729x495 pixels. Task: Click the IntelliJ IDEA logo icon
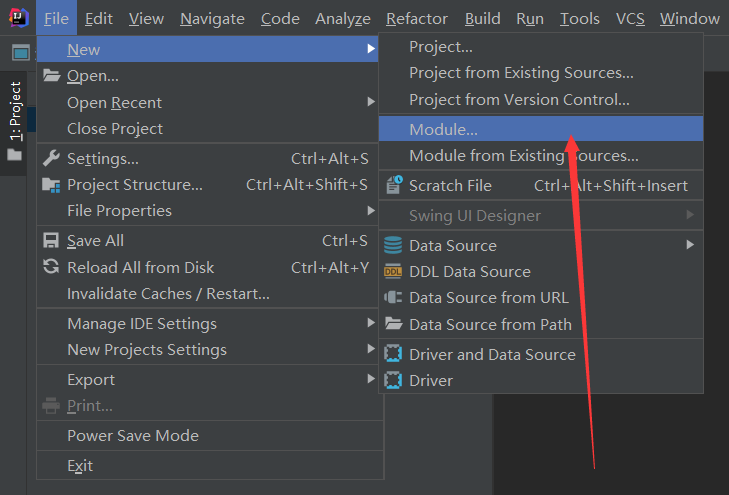click(19, 17)
